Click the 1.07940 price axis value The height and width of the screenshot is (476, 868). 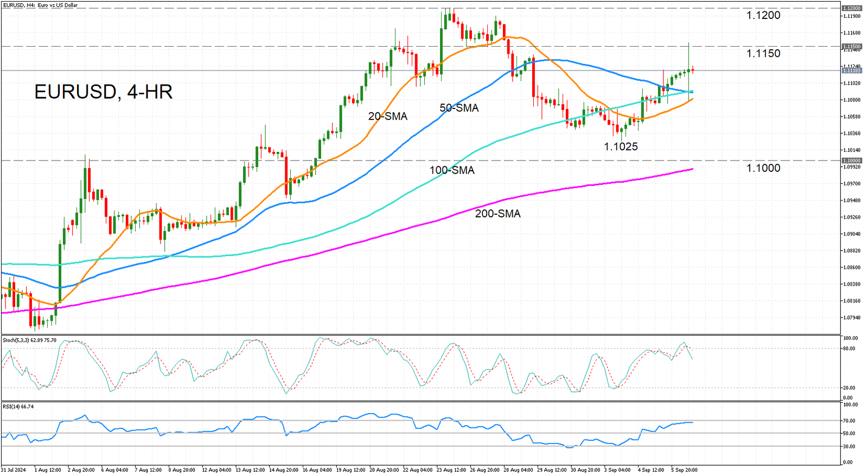852,318
